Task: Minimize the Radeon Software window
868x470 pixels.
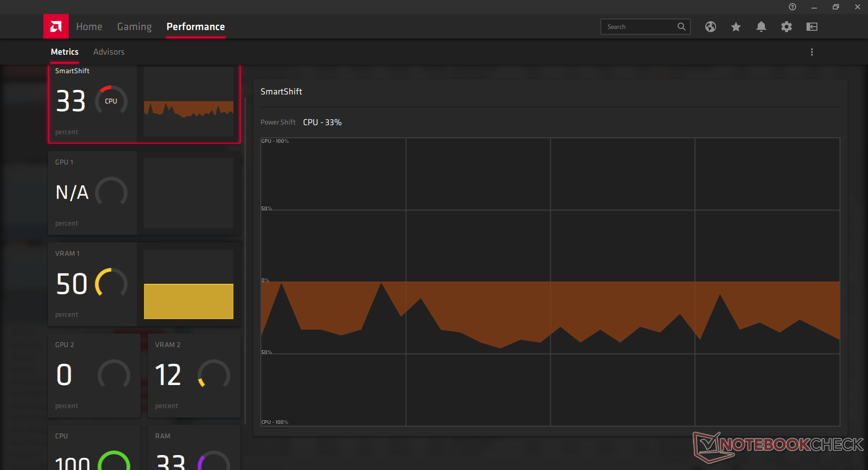Action: (x=814, y=7)
